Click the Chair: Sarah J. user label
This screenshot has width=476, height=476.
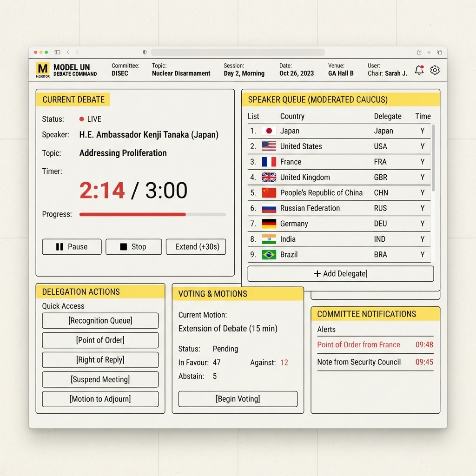tap(387, 73)
